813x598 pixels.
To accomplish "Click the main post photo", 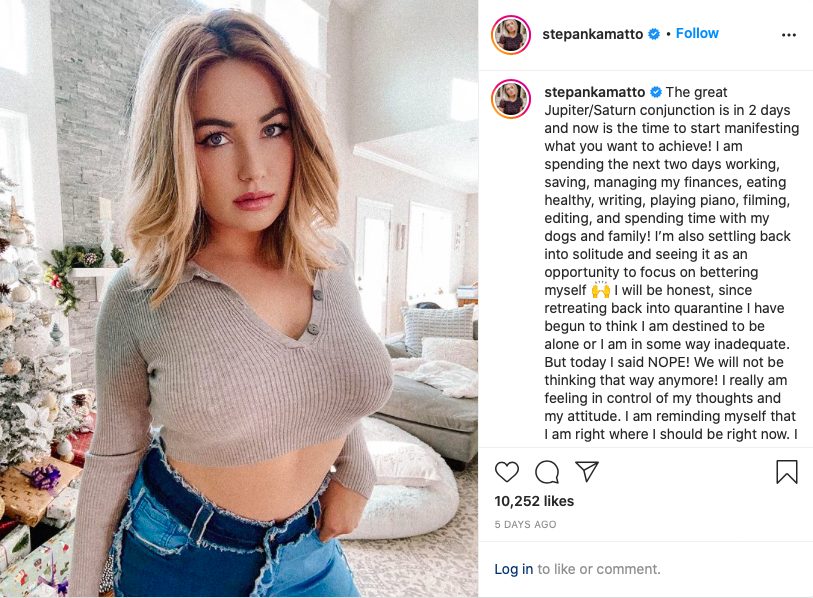I will pos(239,299).
